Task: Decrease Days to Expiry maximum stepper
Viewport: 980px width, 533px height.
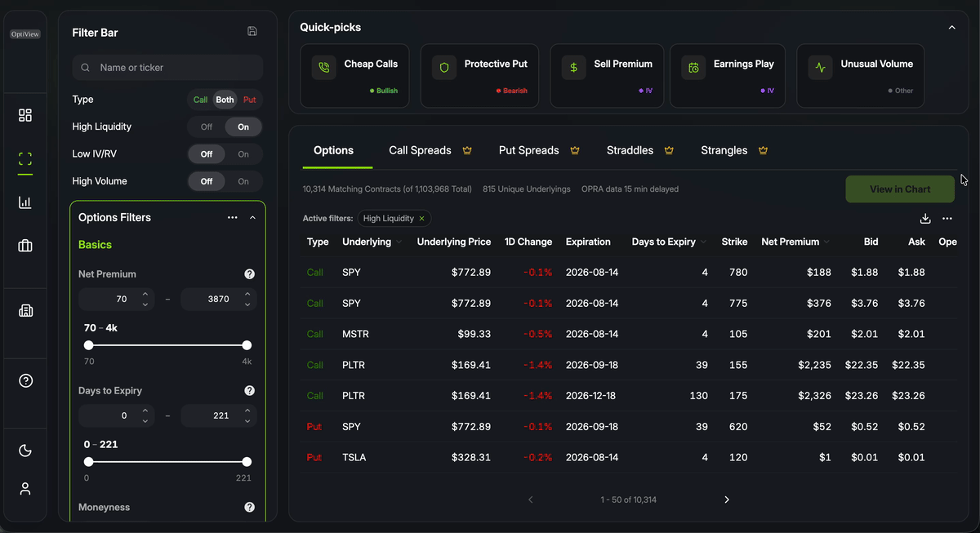Action: (247, 421)
